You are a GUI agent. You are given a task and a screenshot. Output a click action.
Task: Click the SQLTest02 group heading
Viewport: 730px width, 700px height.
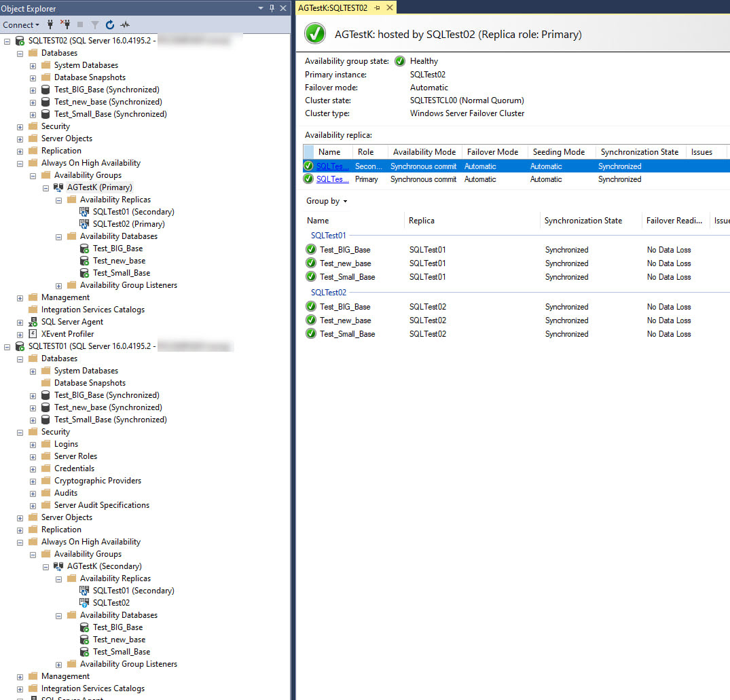tap(329, 292)
